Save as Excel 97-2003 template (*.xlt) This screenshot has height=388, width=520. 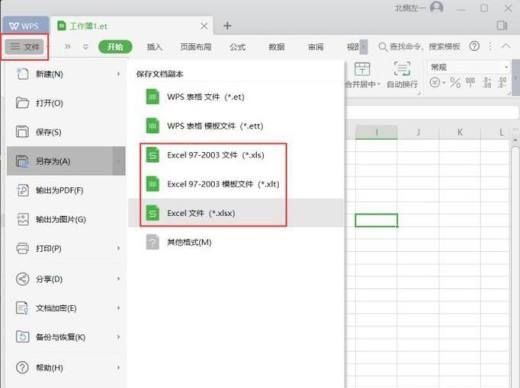pyautogui.click(x=236, y=184)
